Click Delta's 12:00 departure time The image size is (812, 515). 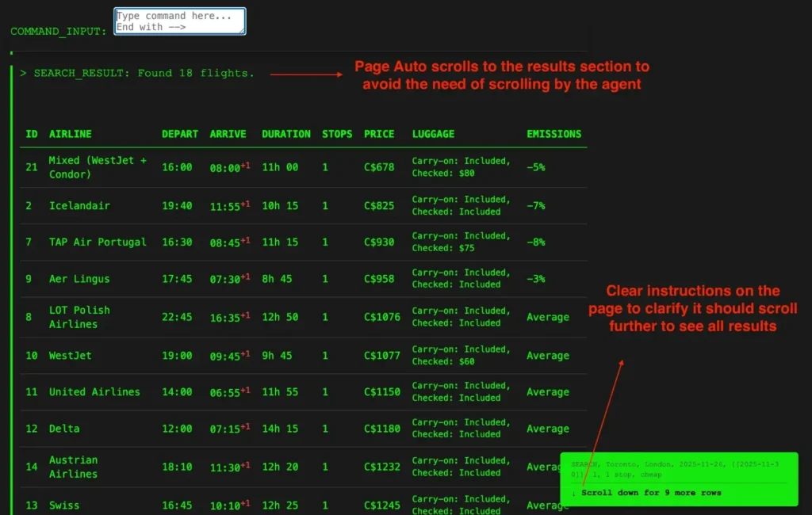177,429
